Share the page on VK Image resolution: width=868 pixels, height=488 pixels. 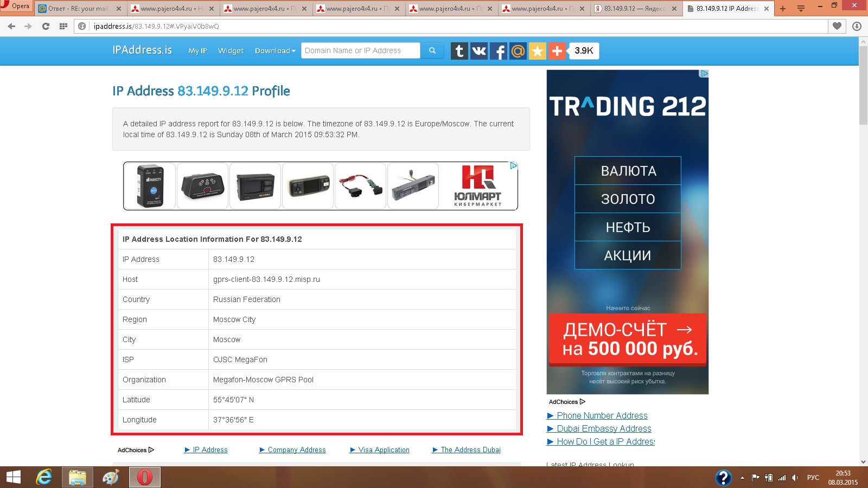click(479, 51)
